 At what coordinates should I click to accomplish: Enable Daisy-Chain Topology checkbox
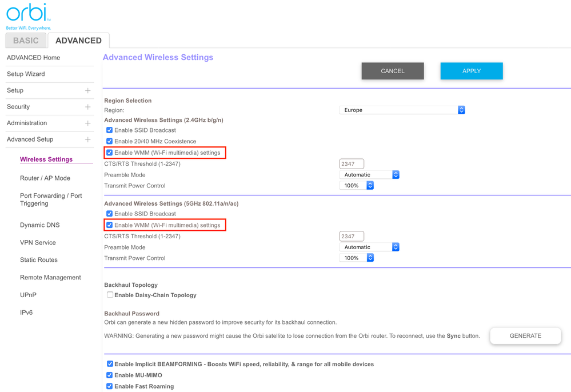coord(110,295)
